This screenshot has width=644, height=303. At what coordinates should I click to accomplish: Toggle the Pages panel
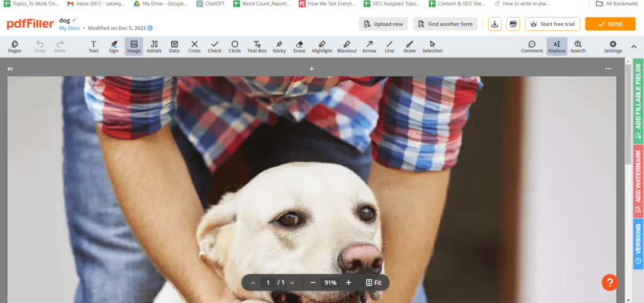14,47
